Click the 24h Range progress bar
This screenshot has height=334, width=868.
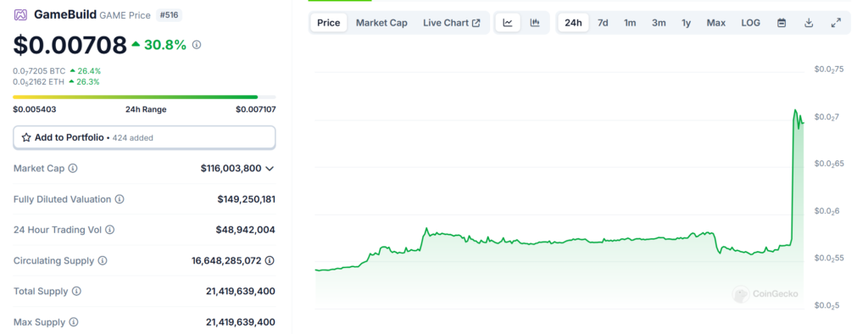144,97
